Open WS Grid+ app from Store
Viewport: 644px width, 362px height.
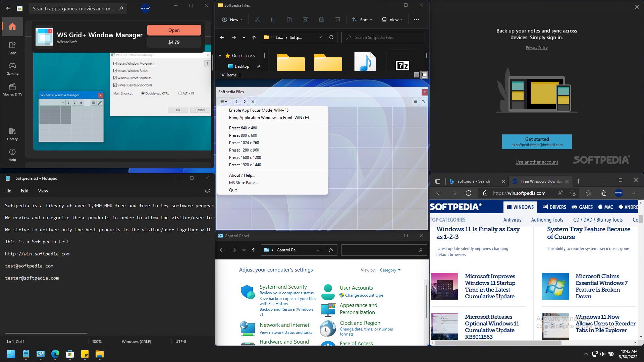click(x=174, y=30)
